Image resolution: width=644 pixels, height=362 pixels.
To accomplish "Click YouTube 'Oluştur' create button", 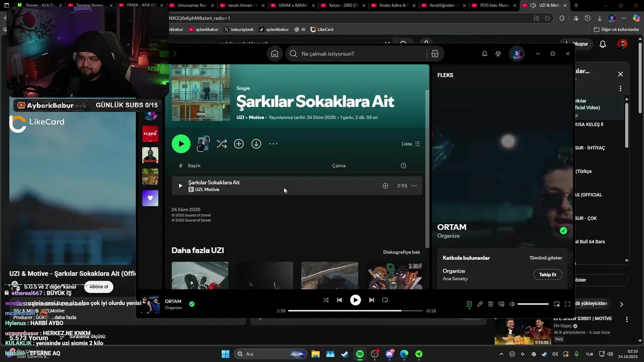I will tap(577, 44).
